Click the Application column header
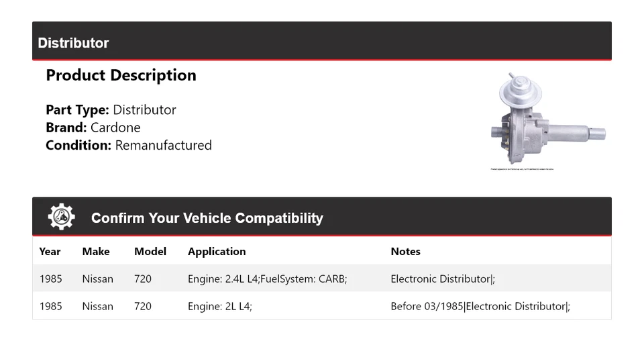This screenshot has height=341, width=644. click(217, 252)
